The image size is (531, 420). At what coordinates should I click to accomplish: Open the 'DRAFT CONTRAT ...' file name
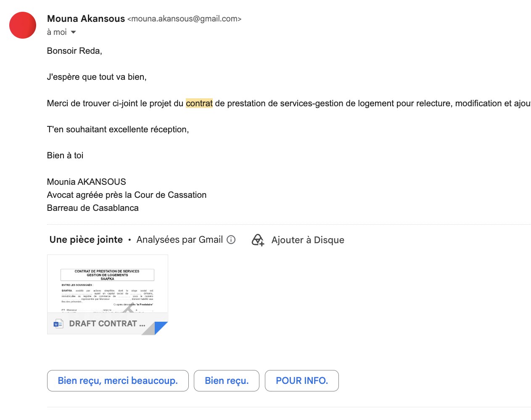click(107, 323)
